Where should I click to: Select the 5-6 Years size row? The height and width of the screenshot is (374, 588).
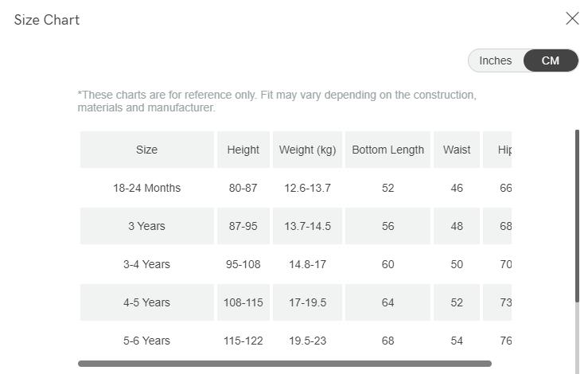(147, 341)
